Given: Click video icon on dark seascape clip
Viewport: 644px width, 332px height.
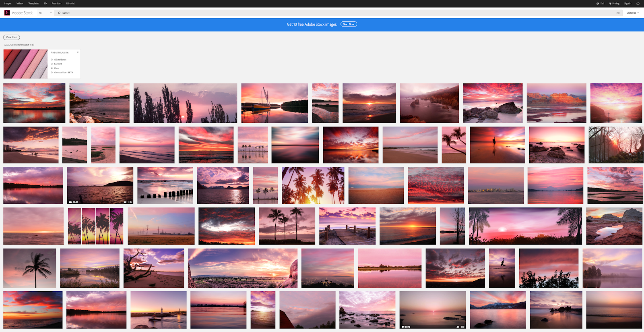Looking at the screenshot, I should tap(71, 202).
